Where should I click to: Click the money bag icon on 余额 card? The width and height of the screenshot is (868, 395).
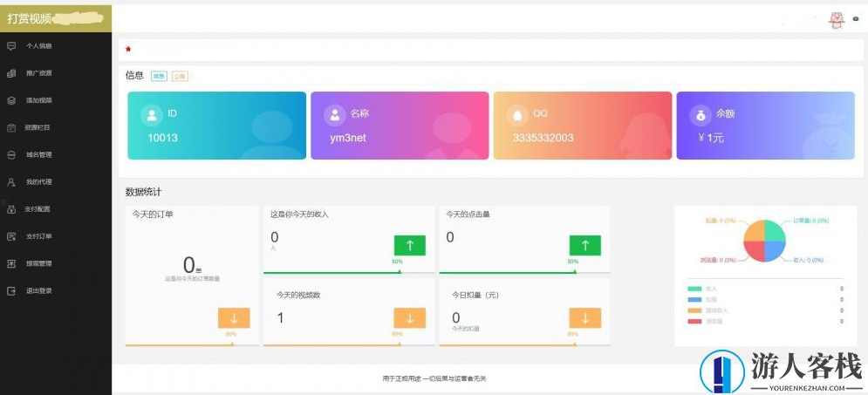(701, 115)
